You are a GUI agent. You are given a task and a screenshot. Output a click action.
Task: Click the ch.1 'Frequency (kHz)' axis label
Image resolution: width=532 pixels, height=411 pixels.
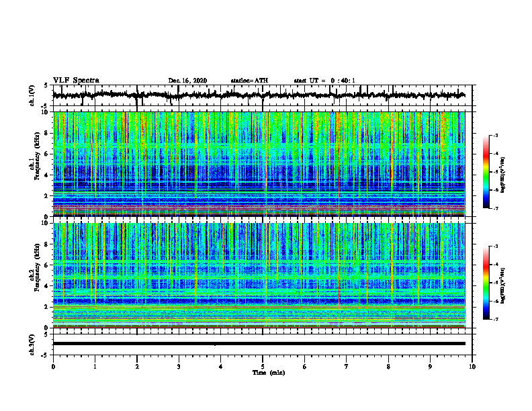(x=38, y=156)
